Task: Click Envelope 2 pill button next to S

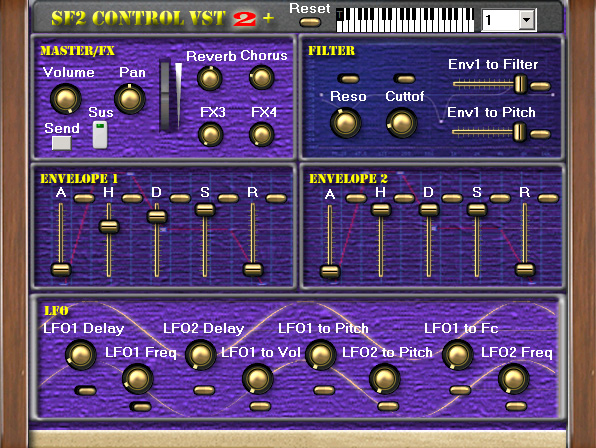Action: [x=500, y=198]
